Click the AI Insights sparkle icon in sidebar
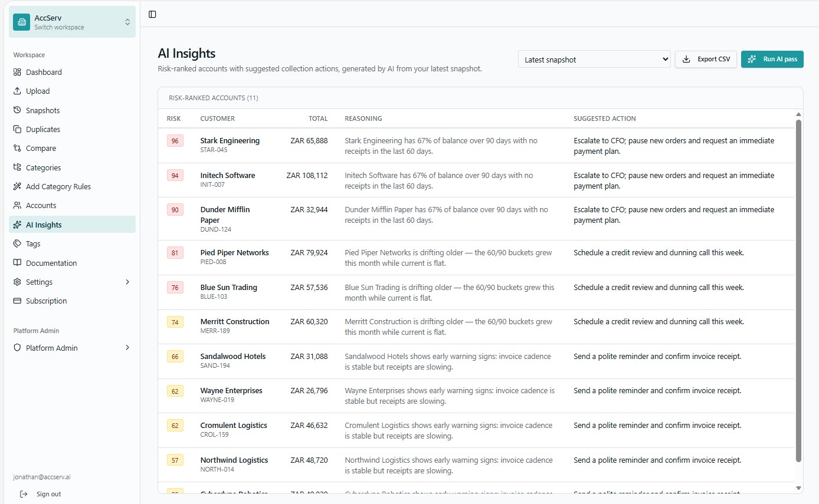The width and height of the screenshot is (819, 504). pyautogui.click(x=17, y=225)
